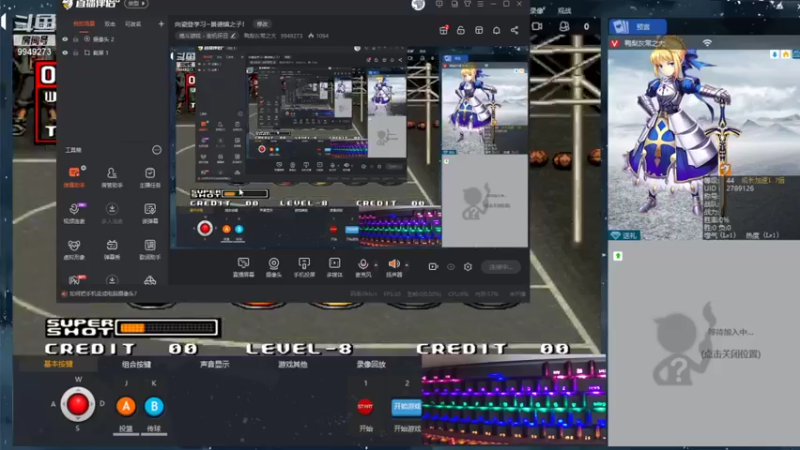Switch to the 组合按键 tab
The height and width of the screenshot is (450, 800).
tap(136, 364)
